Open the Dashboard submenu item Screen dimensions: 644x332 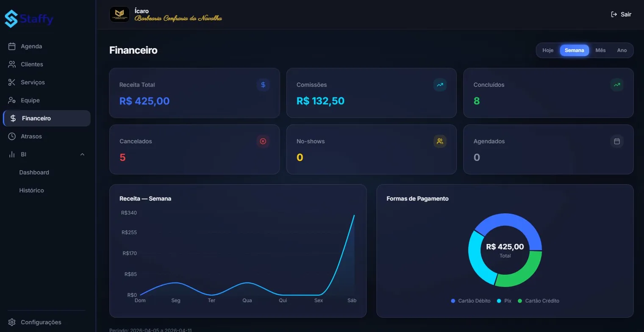pyautogui.click(x=34, y=172)
